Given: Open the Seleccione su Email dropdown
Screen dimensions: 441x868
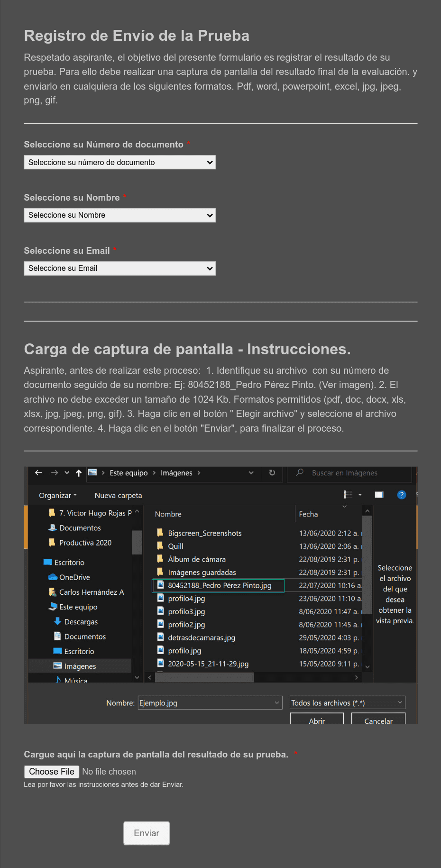Looking at the screenshot, I should (x=119, y=268).
